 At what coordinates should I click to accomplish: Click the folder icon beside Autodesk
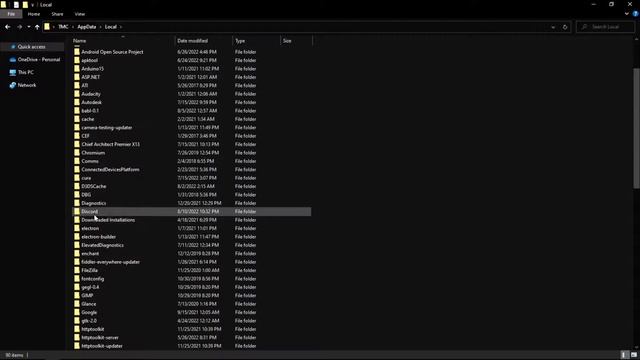(x=77, y=102)
